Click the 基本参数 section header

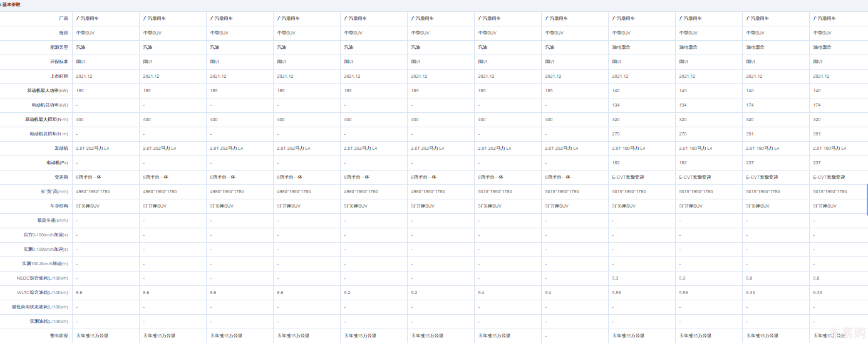(x=11, y=4)
